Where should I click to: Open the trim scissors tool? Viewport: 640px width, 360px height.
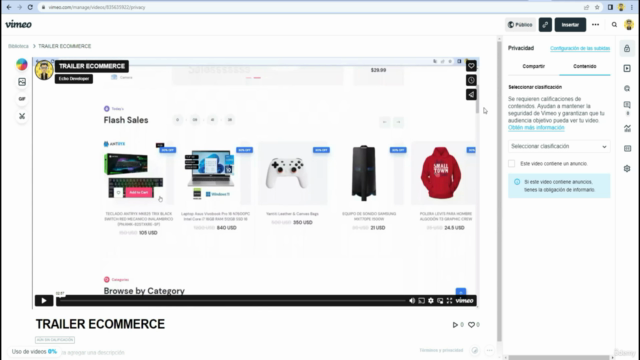click(x=22, y=116)
